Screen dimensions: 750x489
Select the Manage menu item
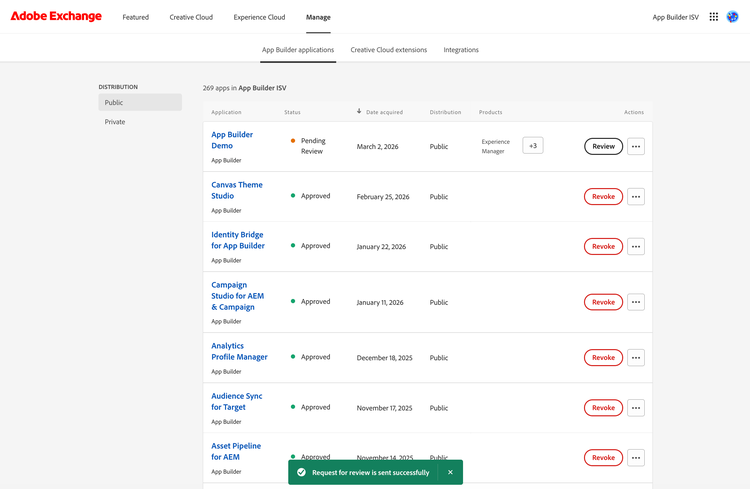coord(318,17)
